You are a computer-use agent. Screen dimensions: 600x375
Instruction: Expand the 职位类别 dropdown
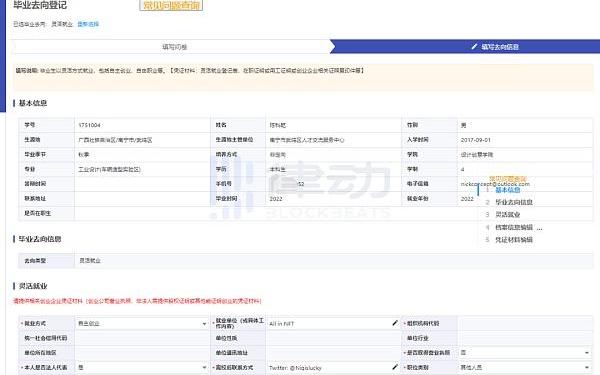[525, 367]
